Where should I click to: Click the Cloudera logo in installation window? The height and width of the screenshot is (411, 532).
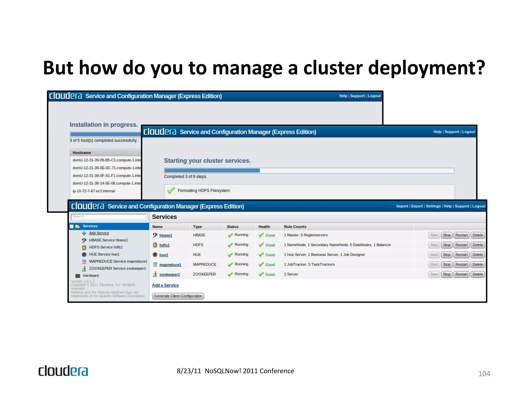[x=65, y=96]
